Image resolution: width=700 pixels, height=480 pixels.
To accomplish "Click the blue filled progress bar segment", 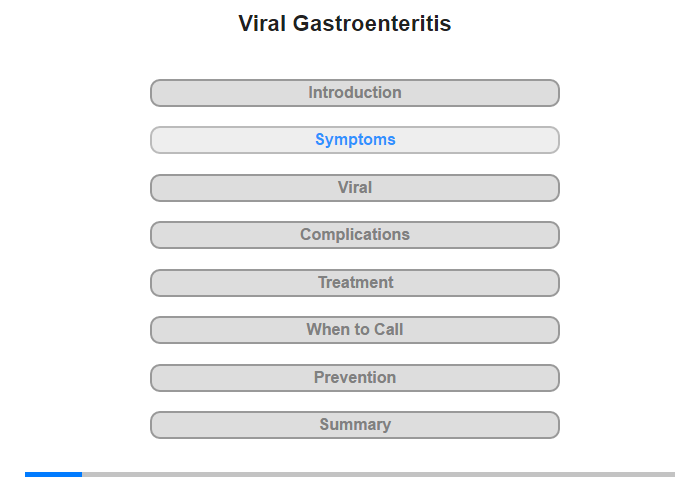I will pos(53,474).
